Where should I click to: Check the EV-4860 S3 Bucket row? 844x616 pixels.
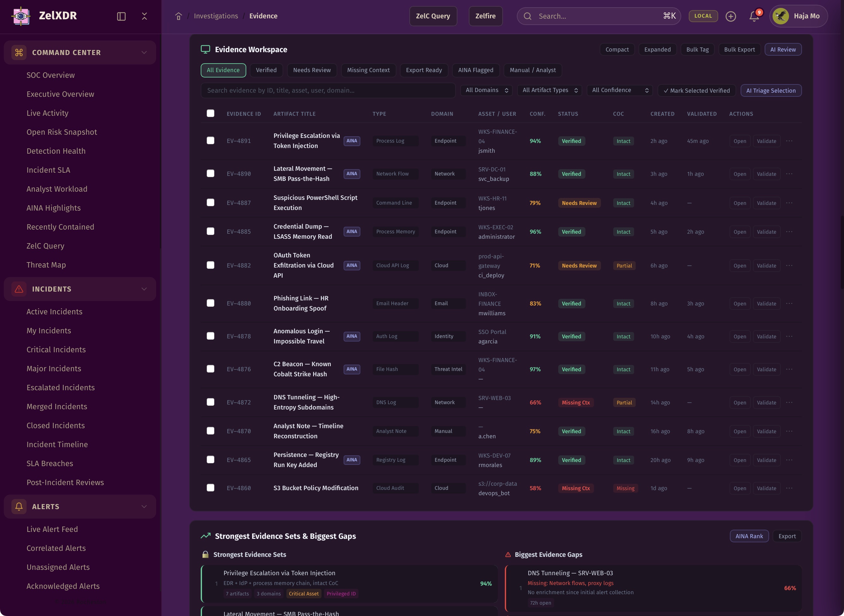pyautogui.click(x=210, y=488)
